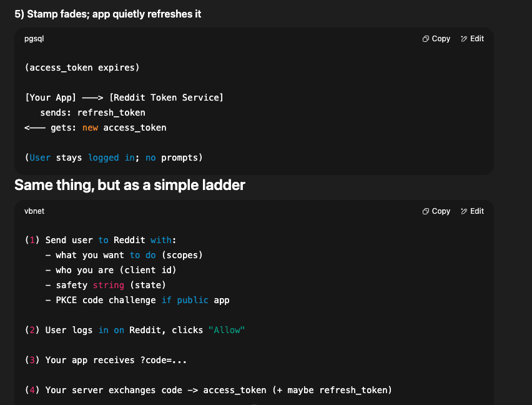Viewport: 532px width, 405px height.
Task: Click the pgsql language label
Action: coord(34,39)
